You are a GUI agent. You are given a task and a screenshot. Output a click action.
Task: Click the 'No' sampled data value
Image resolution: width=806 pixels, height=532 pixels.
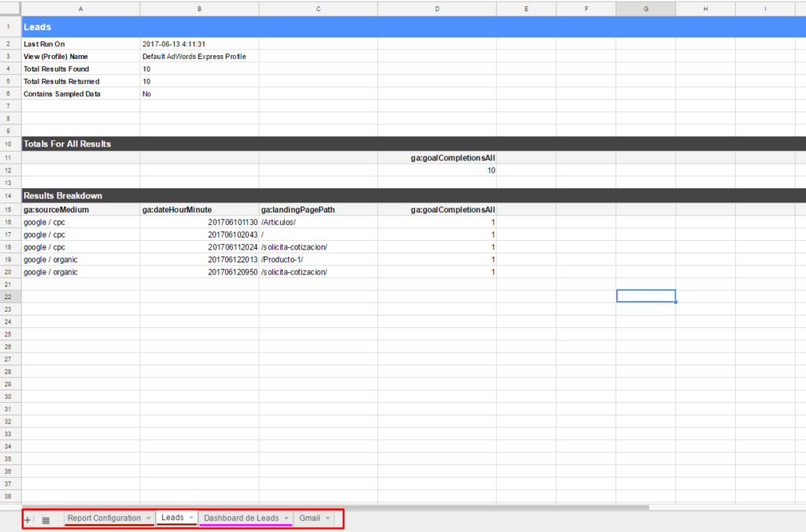point(199,94)
